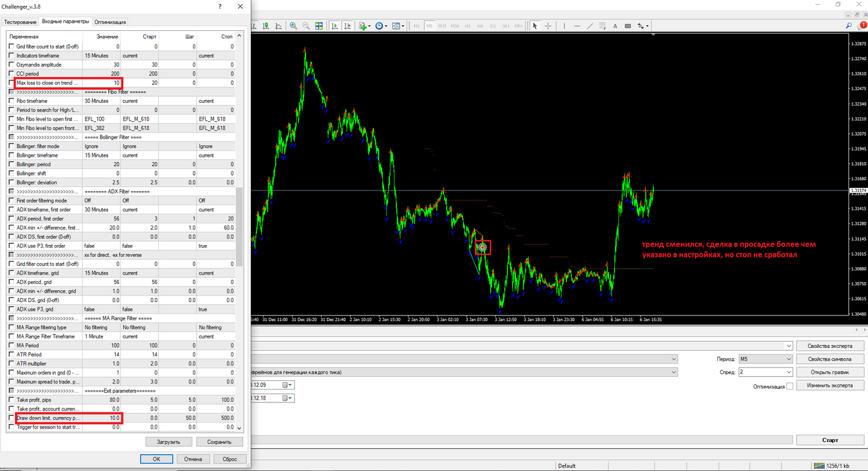Open the expert advisor selection dropdown
868x471 pixels.
click(x=788, y=346)
